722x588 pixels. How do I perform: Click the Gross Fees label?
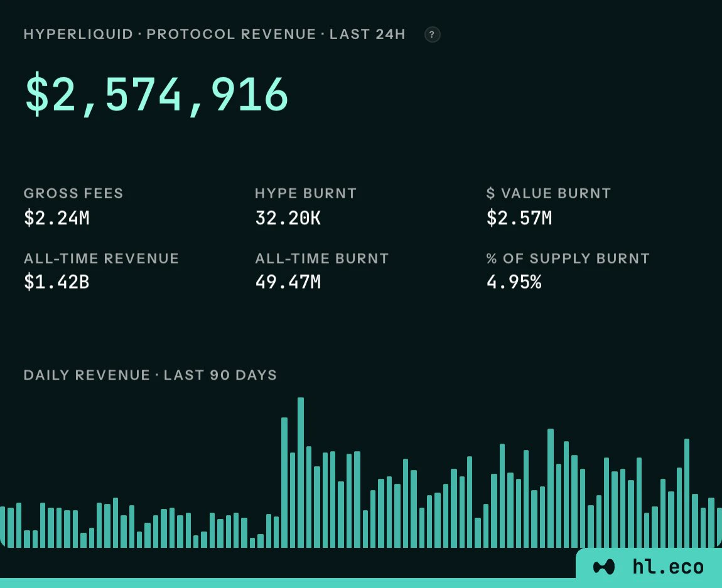click(x=73, y=193)
